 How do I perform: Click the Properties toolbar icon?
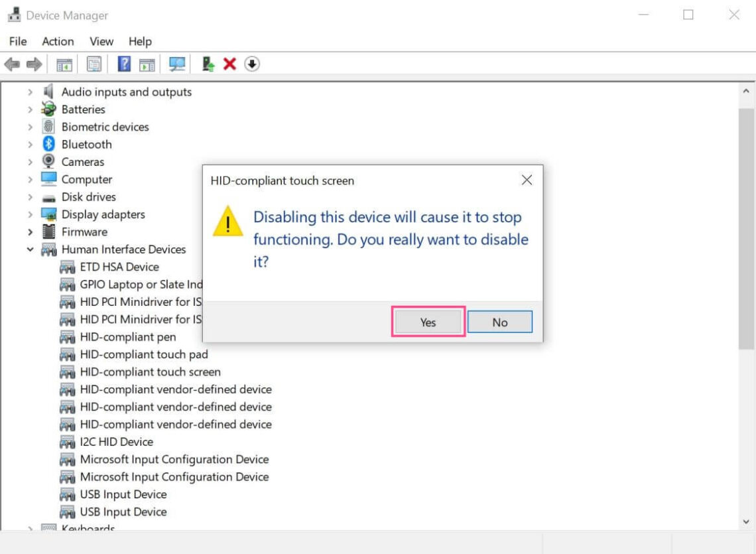coord(95,64)
